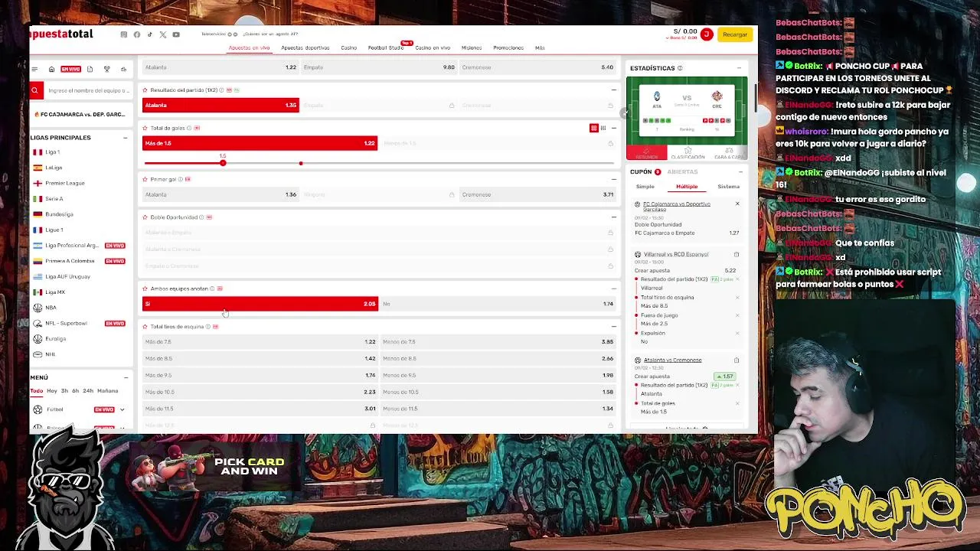Click the EN VIVO badge in sidebar toolbar
The width and height of the screenshot is (980, 551).
(x=70, y=69)
